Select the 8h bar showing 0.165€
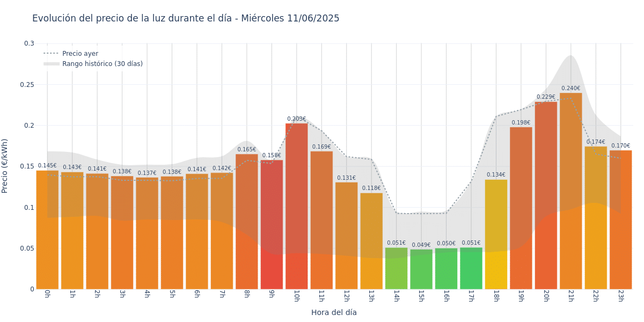The height and width of the screenshot is (322, 644). pyautogui.click(x=247, y=222)
